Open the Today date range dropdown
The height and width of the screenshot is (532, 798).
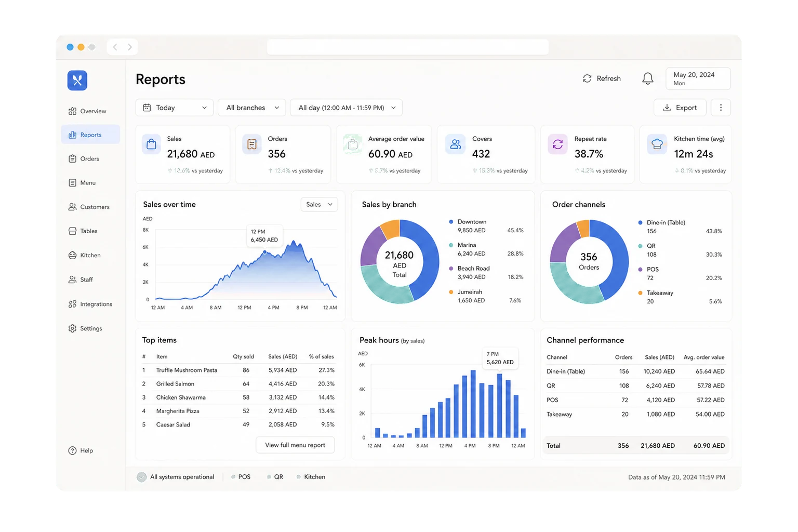click(175, 108)
